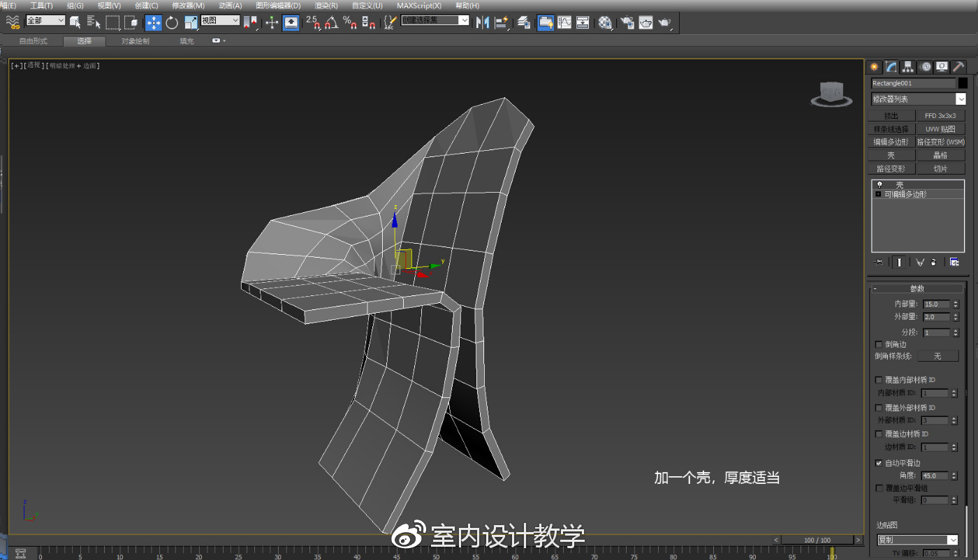
Task: Select the Select and Move tool
Action: 153,22
